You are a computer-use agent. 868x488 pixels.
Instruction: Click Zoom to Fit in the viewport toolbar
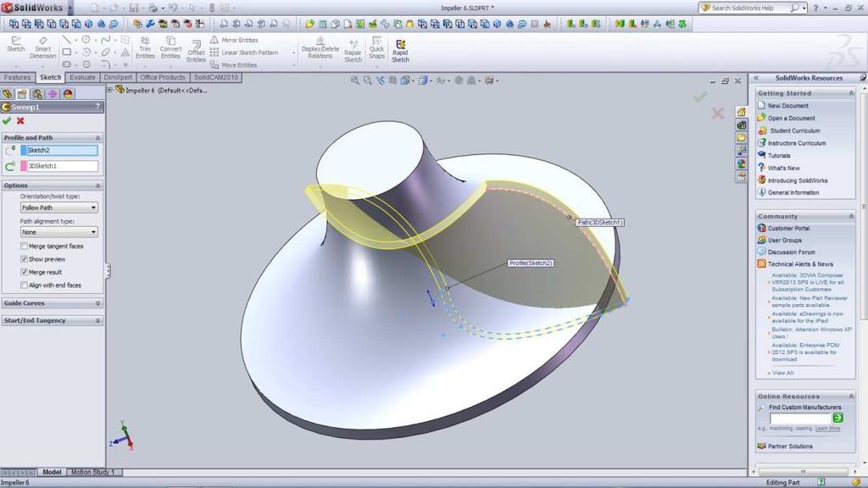coord(355,80)
